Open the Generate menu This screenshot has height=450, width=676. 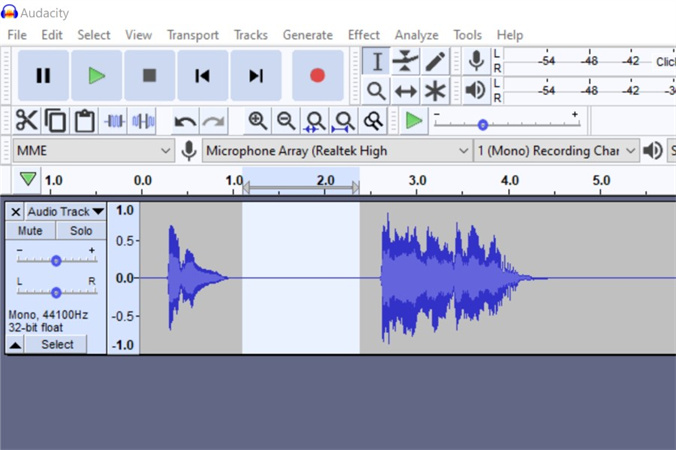307,35
